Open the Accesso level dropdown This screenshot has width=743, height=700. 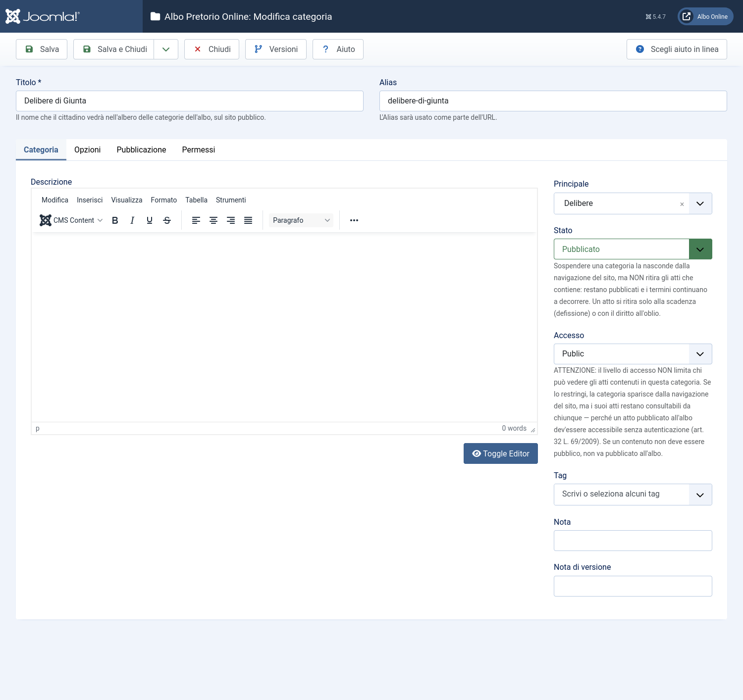pos(633,354)
